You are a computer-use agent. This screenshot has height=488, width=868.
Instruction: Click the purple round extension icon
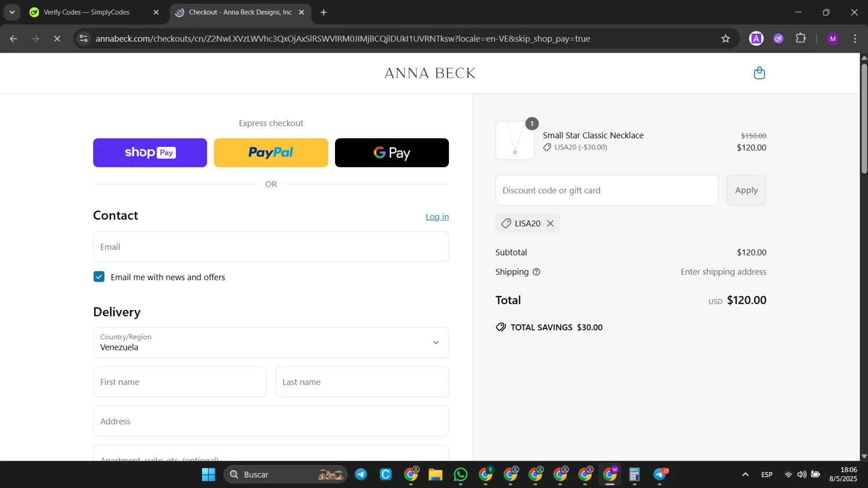779,39
